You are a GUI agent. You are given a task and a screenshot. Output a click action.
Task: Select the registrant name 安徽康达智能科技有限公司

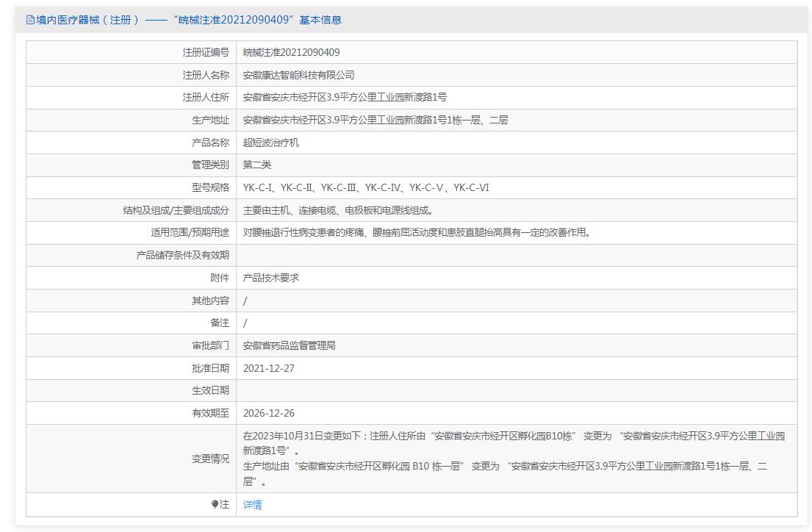coord(299,75)
